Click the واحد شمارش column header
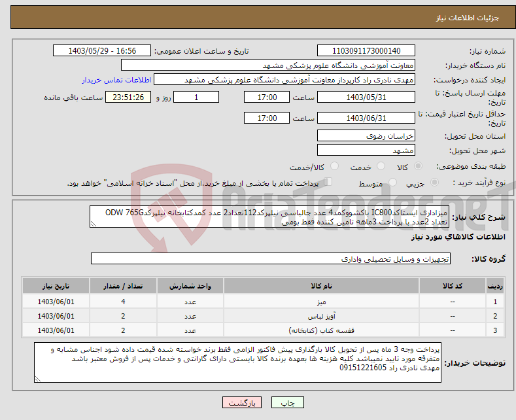The height and width of the screenshot is (420, 516). point(190,286)
